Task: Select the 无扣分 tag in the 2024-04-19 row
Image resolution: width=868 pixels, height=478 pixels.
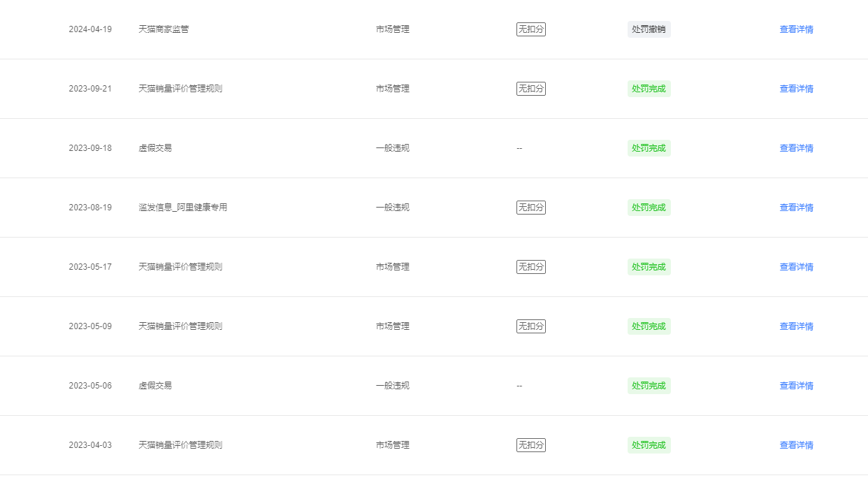Action: point(531,29)
